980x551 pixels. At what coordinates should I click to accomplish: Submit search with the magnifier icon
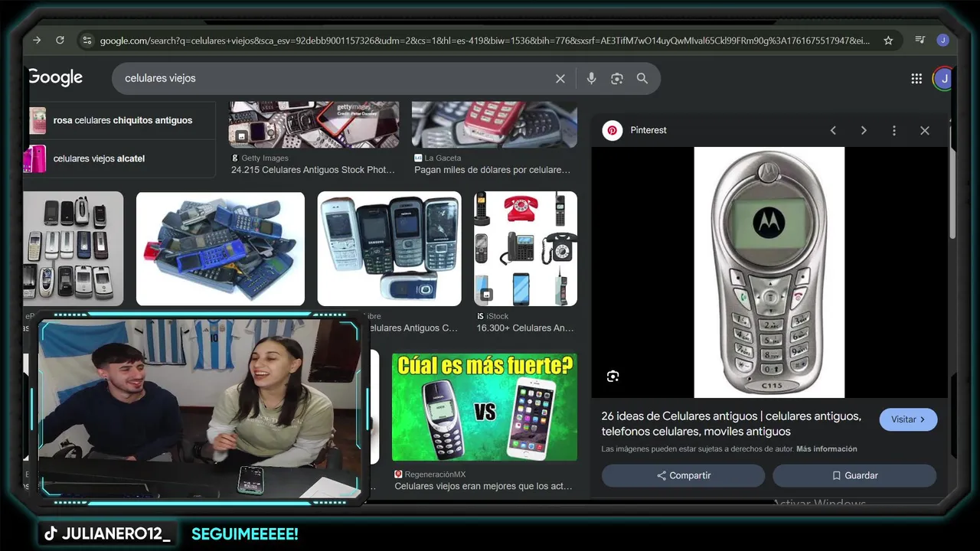(642, 79)
